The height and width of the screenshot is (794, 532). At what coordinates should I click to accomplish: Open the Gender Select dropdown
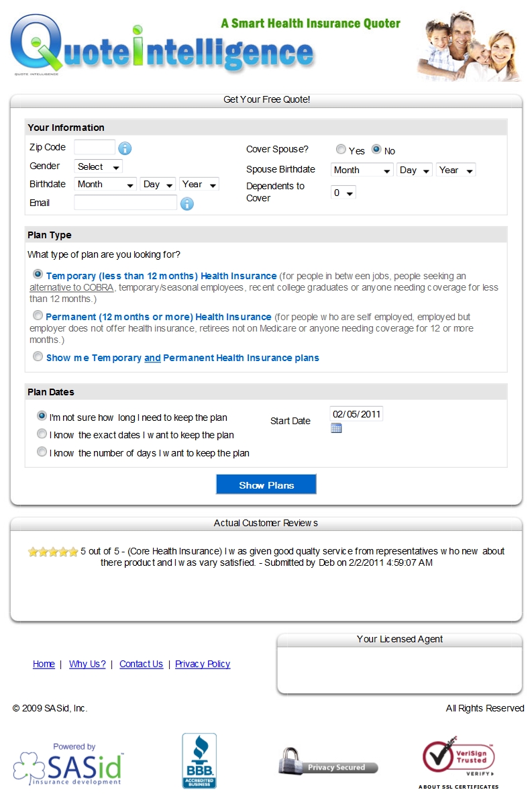[98, 166]
